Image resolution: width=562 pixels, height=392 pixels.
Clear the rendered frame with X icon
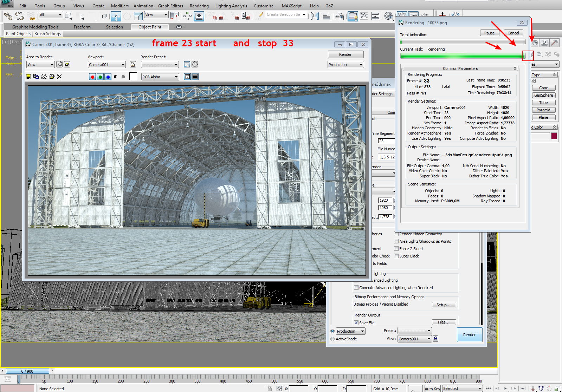click(x=59, y=77)
